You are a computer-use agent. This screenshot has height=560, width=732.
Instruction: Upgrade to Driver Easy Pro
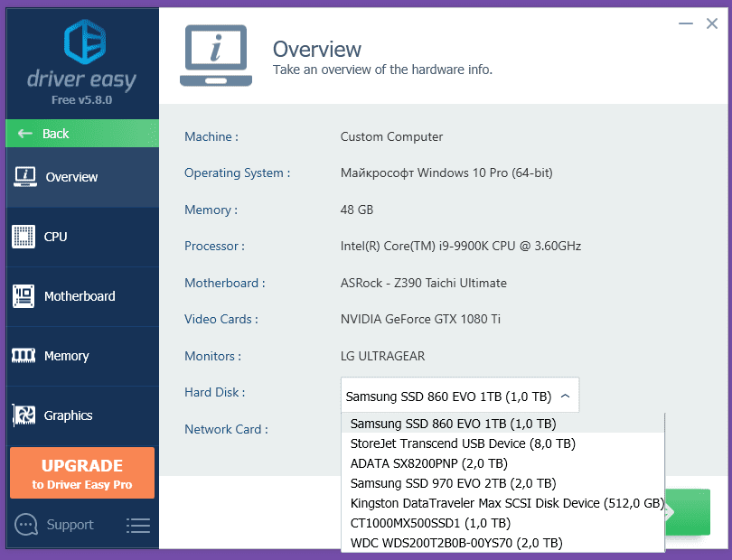tap(82, 472)
